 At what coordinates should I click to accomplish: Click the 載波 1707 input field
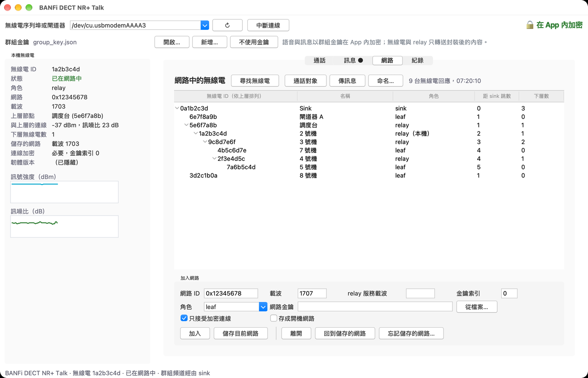point(312,293)
